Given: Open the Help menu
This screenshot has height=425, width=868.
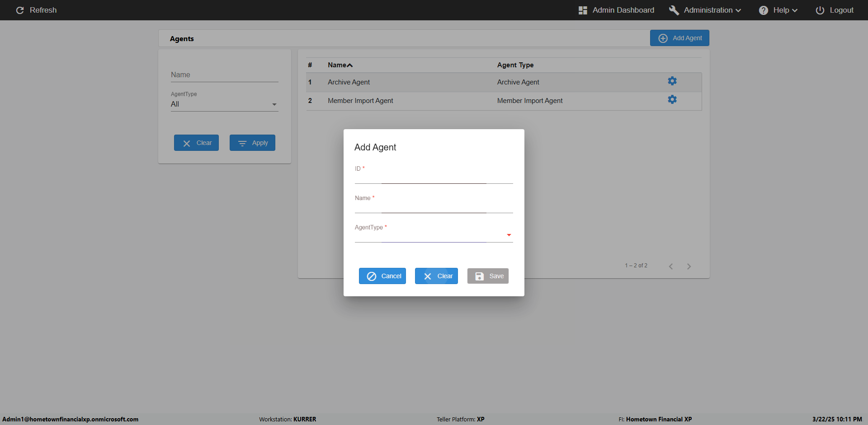Looking at the screenshot, I should [778, 10].
